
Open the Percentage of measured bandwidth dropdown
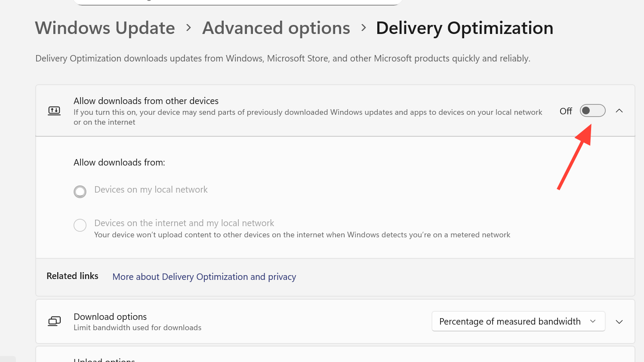coord(518,322)
